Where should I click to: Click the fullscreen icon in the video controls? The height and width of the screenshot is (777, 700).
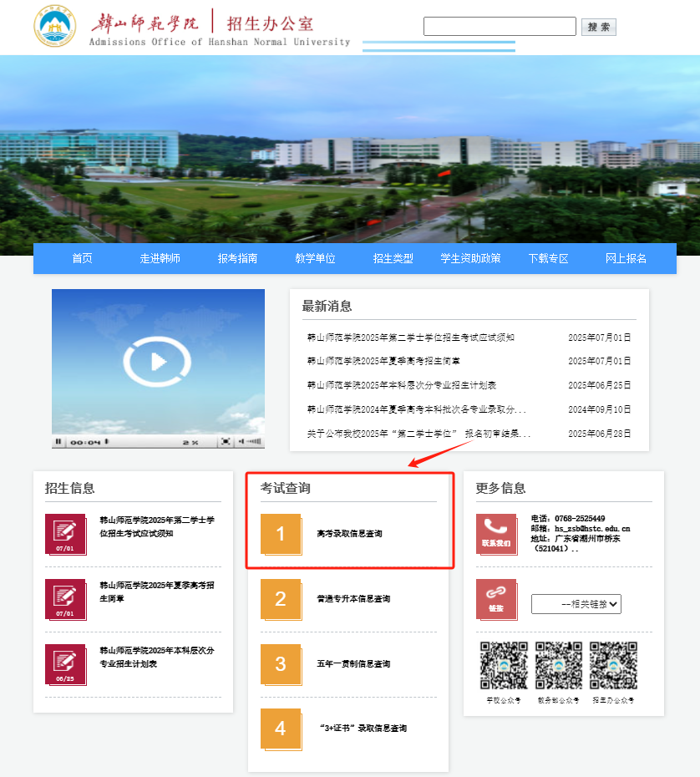[225, 441]
